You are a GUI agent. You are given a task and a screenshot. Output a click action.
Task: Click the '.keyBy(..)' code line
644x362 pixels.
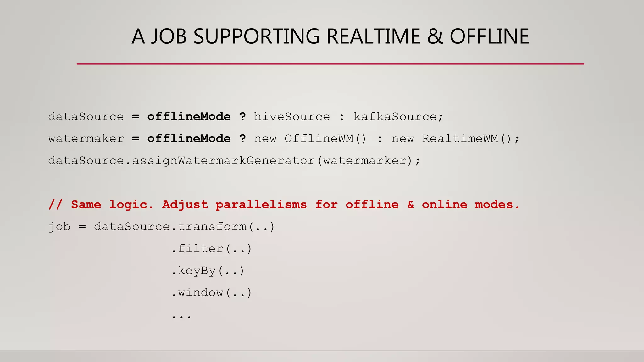tap(208, 271)
